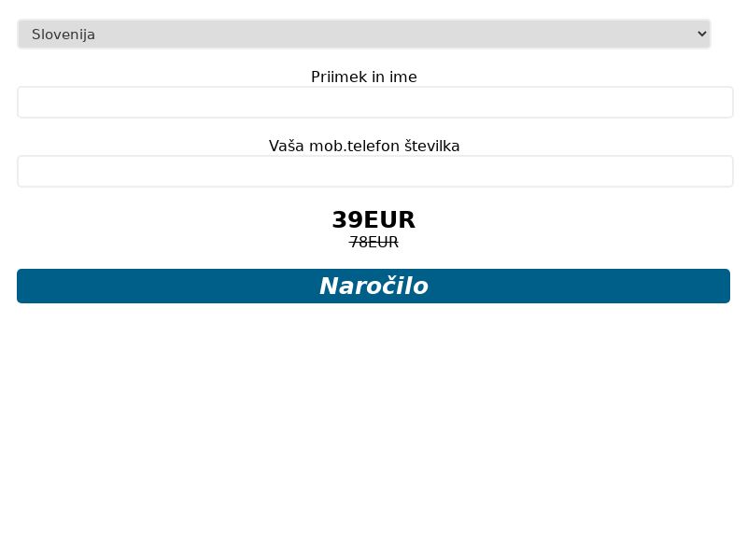Click the name entry box under Priimek in ime
Image resolution: width=747 pixels, height=560 pixels.
coord(373,102)
